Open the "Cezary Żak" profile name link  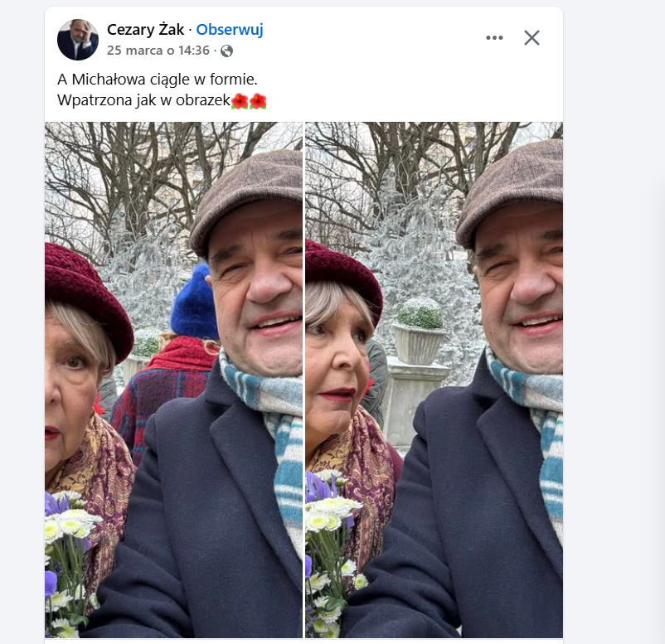pyautogui.click(x=146, y=30)
